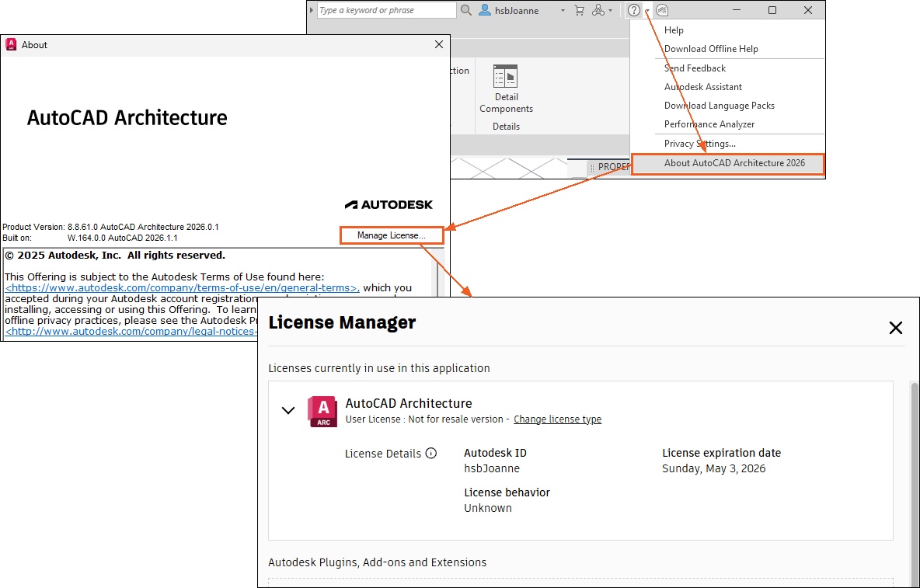Open the Detail Components tool

pos(506,89)
